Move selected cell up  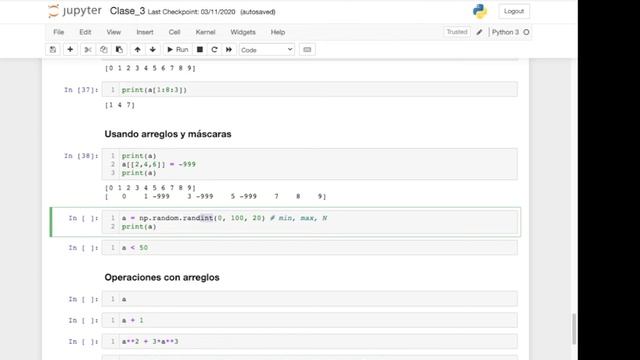[138, 50]
